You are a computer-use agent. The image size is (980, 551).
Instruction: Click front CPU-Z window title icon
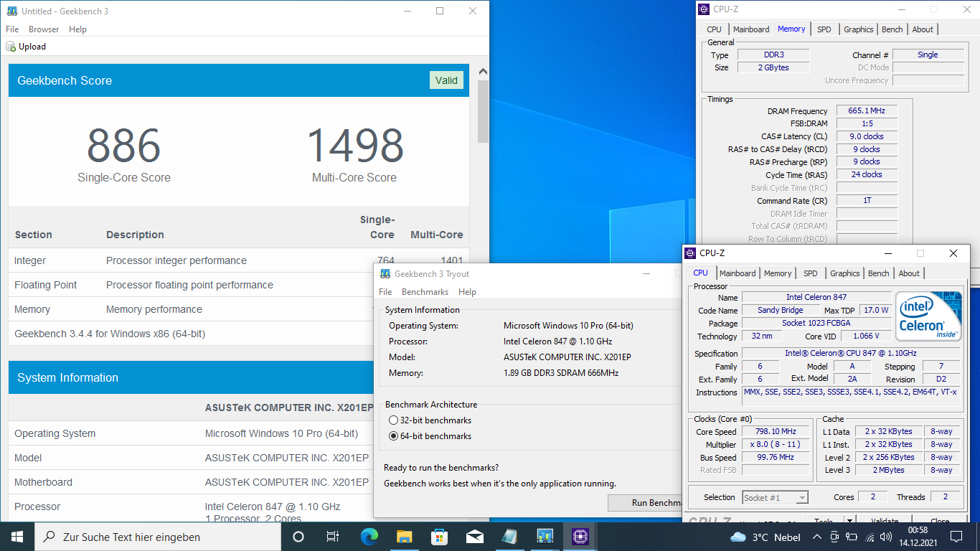[690, 253]
